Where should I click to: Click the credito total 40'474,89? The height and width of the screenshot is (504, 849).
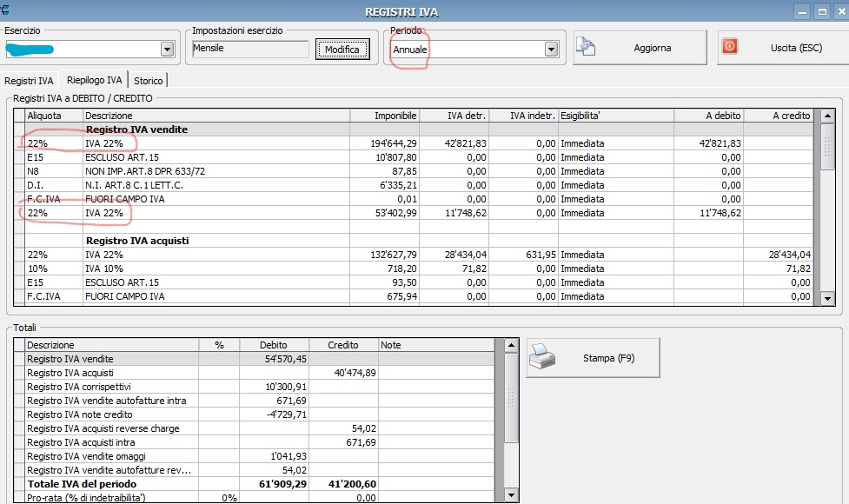tap(355, 373)
